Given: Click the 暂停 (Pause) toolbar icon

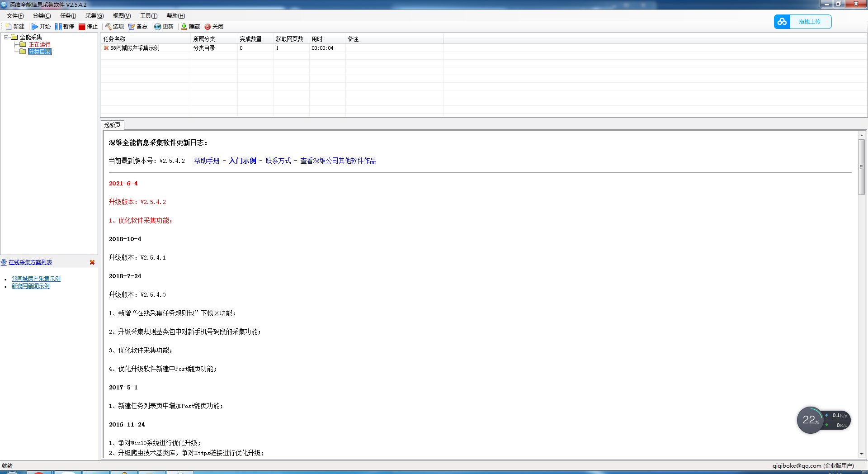Looking at the screenshot, I should (58, 27).
